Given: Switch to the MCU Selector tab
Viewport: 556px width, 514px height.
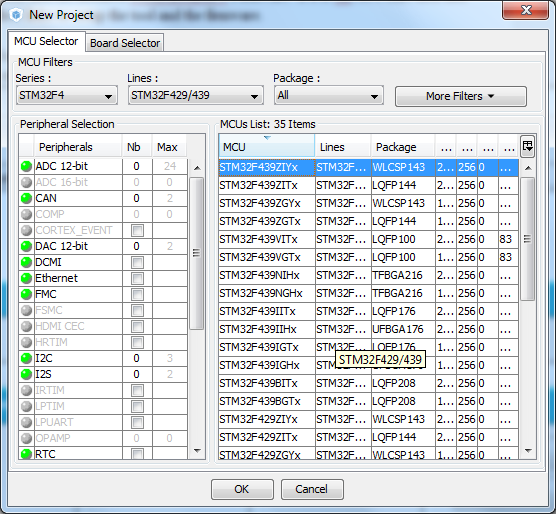Looking at the screenshot, I should [x=46, y=41].
